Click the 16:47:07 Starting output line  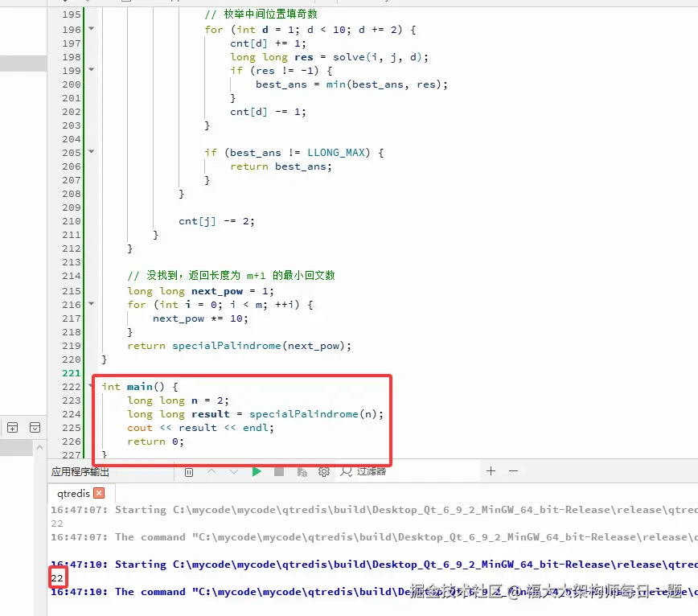point(374,510)
